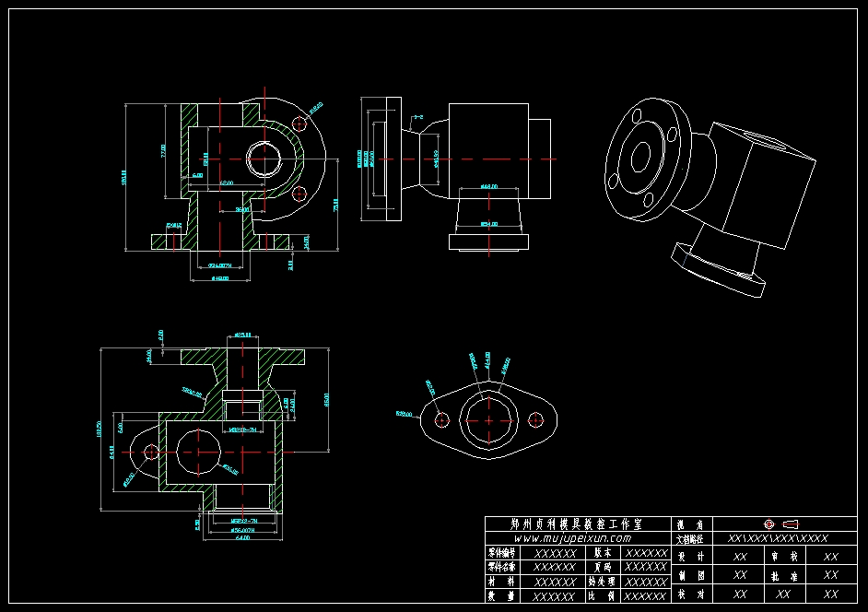
Task: Click the www.mujupeixun.com website text
Action: pos(572,538)
